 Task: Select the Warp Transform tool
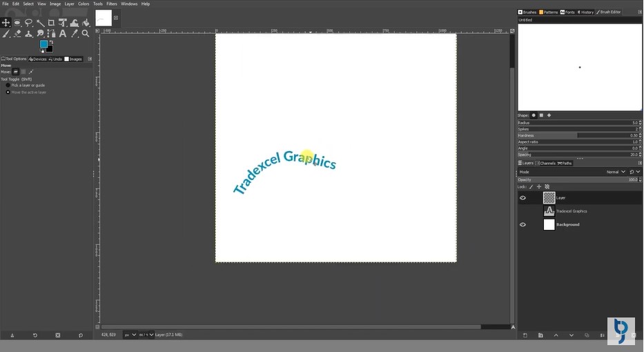click(x=75, y=23)
